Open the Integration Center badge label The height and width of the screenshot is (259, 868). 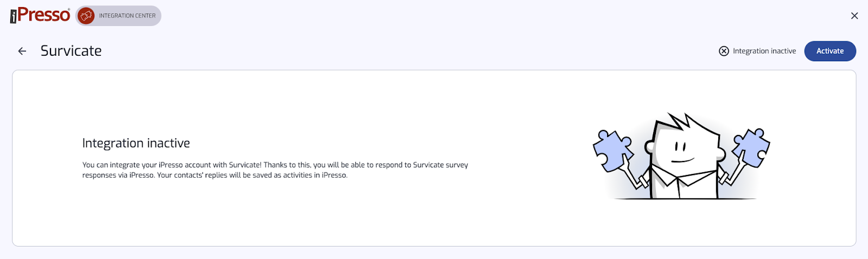point(127,16)
